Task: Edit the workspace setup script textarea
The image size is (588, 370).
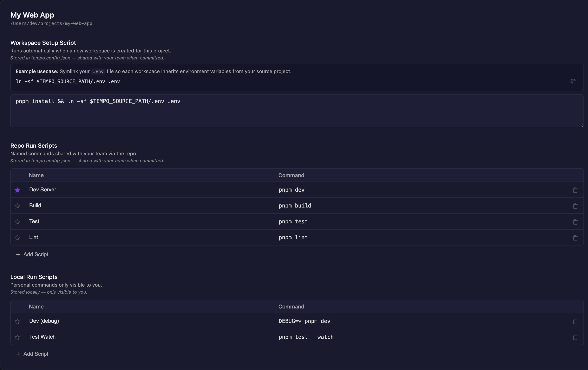Action: point(297,111)
